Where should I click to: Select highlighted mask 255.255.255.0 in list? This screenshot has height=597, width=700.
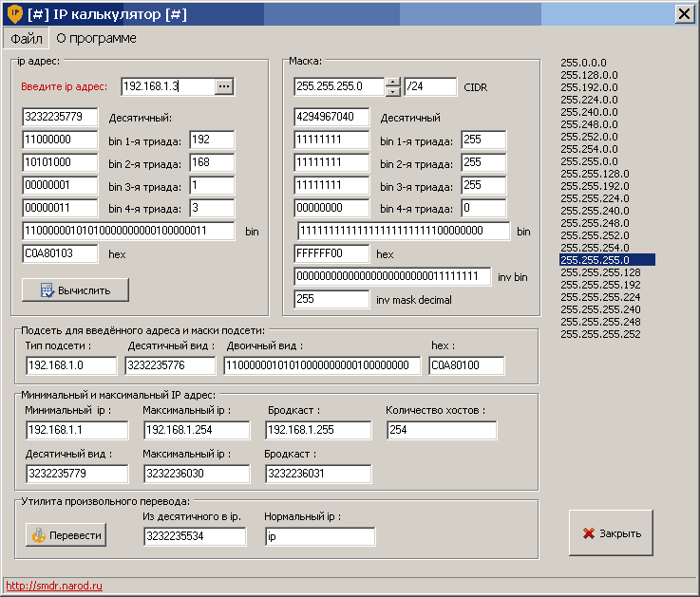click(607, 260)
